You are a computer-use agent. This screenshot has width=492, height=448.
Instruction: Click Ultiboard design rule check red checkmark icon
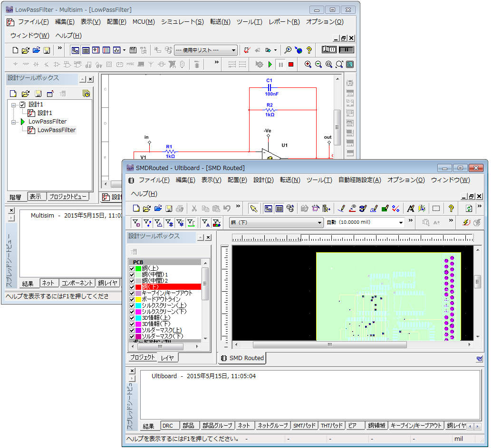point(396,209)
